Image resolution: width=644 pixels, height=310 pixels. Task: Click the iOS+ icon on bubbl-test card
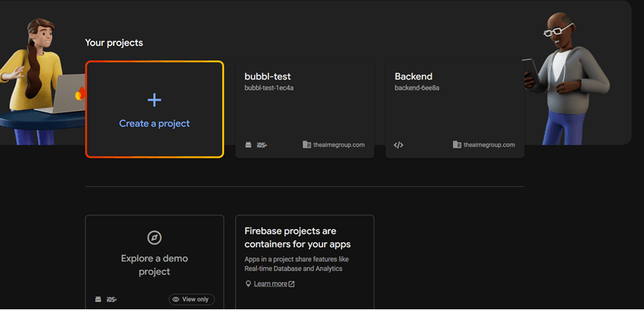tap(262, 145)
